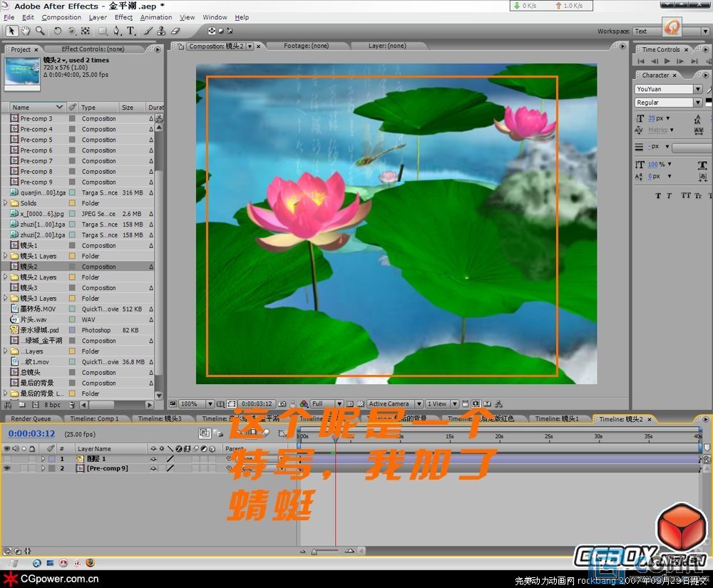Screen dimensions: 713x588
Task: Switch to Timeline: 镜头1 tab
Action: (557, 418)
